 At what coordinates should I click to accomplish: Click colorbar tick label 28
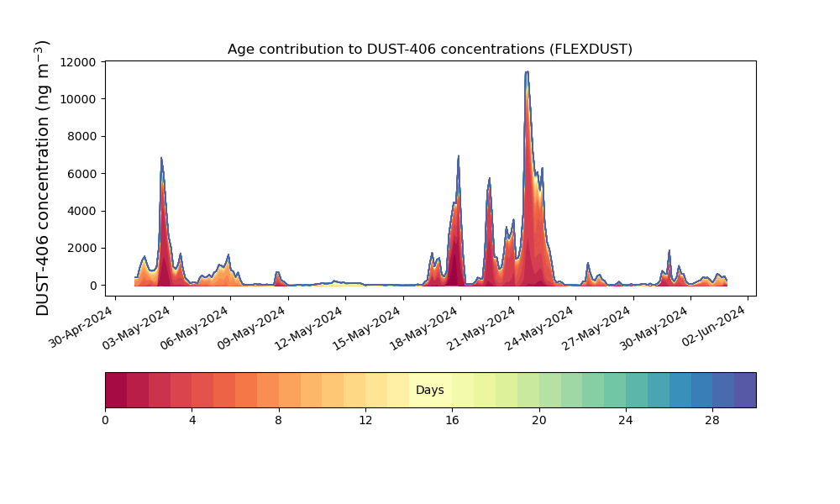712,421
